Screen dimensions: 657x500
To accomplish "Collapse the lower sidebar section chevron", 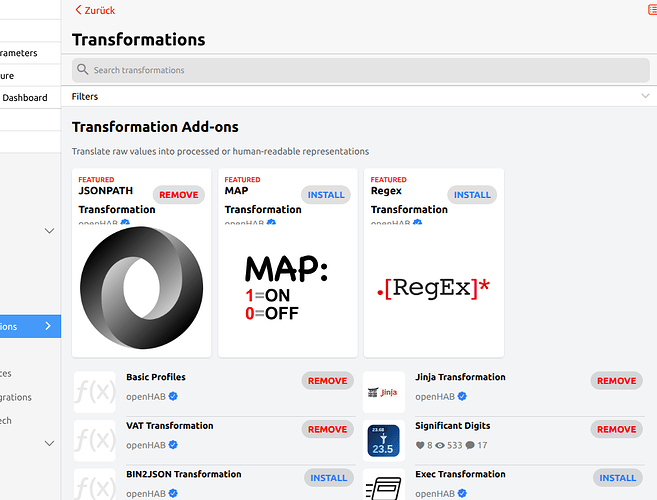I will pos(49,443).
